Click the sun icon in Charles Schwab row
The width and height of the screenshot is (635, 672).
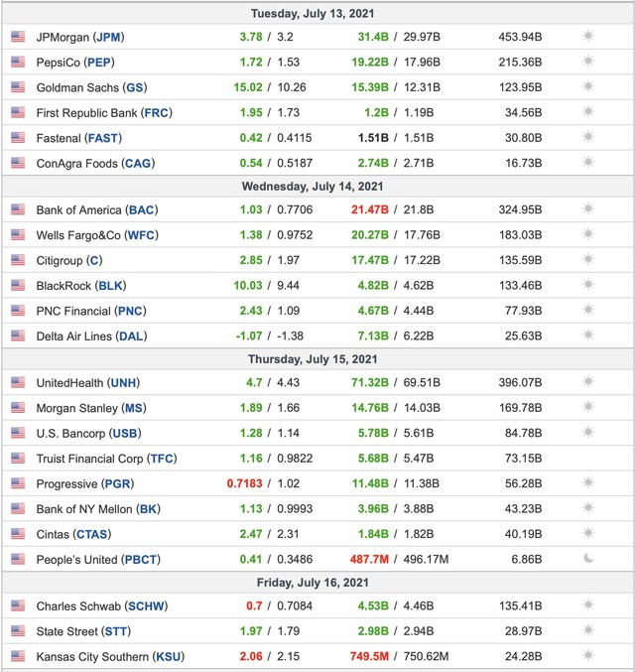[588, 605]
